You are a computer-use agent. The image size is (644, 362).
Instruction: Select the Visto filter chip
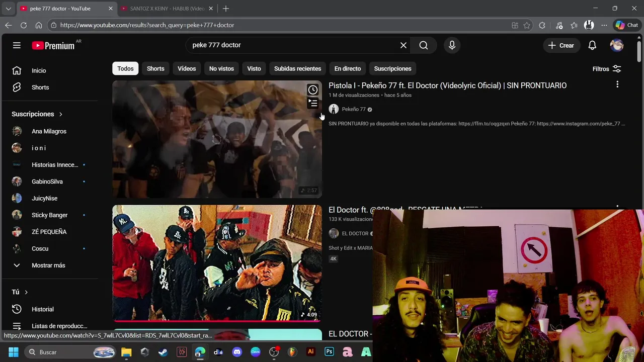[254, 68]
